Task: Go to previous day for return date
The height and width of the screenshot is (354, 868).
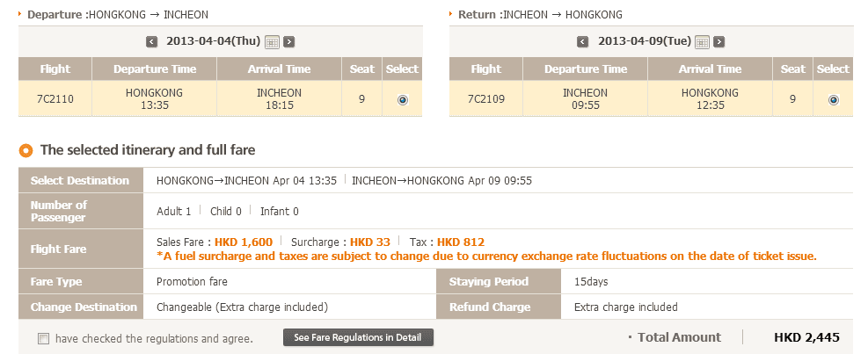Action: 582,41
